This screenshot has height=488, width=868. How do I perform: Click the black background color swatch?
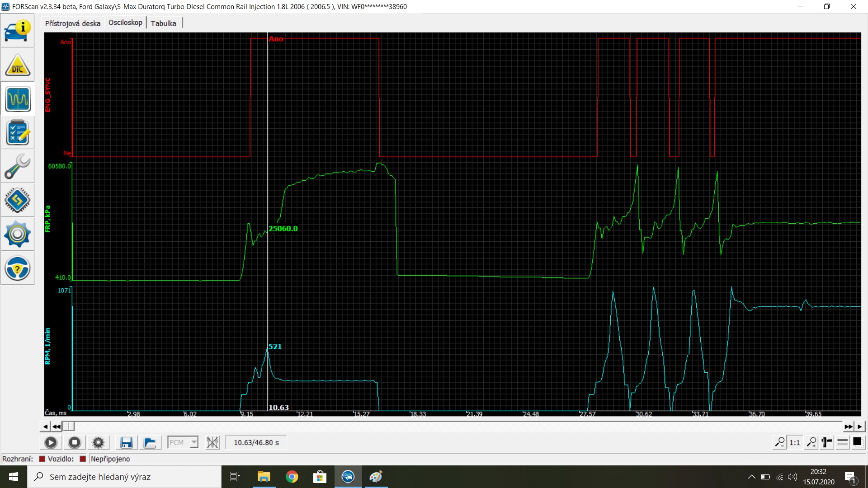pyautogui.click(x=857, y=442)
